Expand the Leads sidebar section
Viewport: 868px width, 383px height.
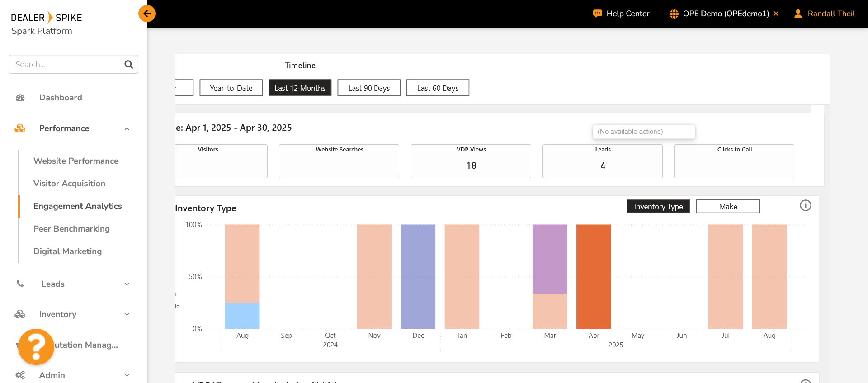(127, 284)
